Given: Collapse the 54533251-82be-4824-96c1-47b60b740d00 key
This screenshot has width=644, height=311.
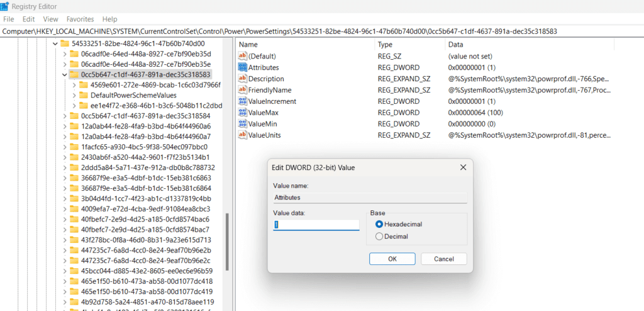Looking at the screenshot, I should 55,43.
